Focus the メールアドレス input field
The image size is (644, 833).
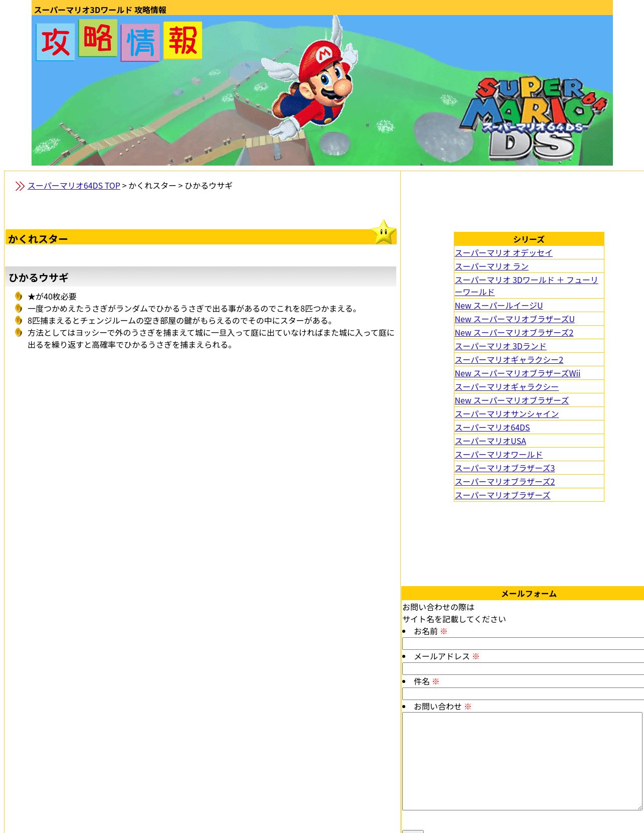[523, 669]
